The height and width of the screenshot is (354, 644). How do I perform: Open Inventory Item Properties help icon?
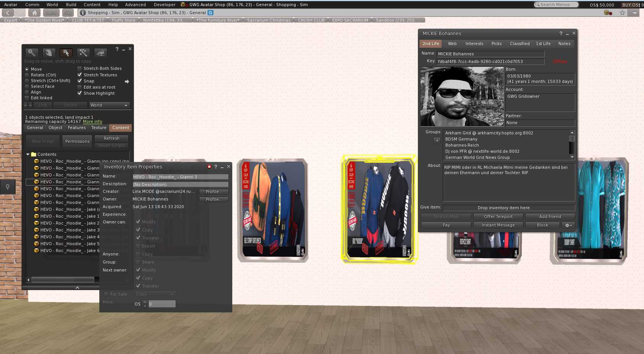pyautogui.click(x=215, y=166)
